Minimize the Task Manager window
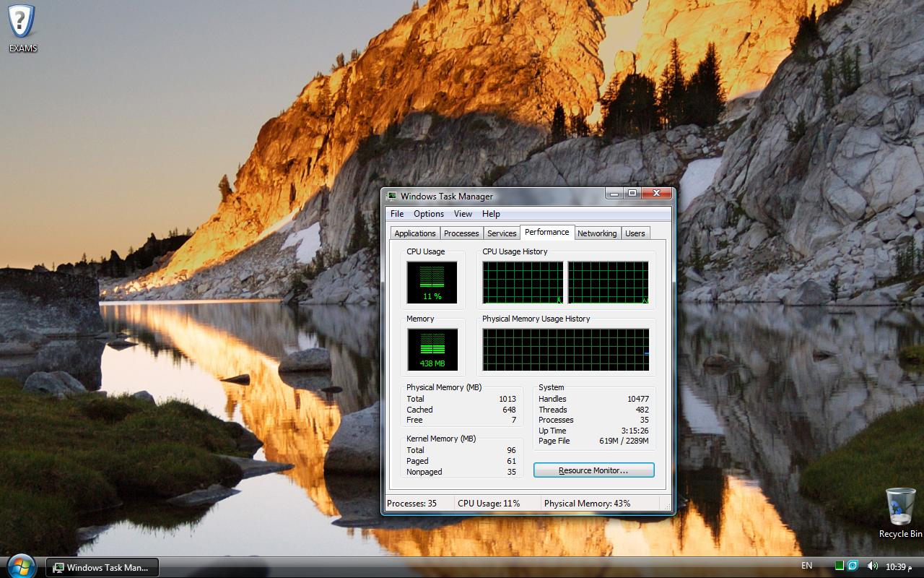The width and height of the screenshot is (924, 578). [x=614, y=194]
